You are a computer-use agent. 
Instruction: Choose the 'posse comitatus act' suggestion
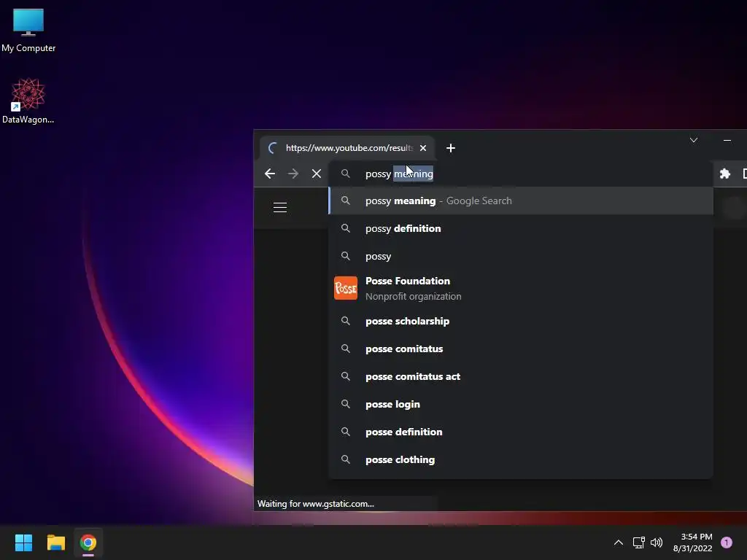coord(521,377)
